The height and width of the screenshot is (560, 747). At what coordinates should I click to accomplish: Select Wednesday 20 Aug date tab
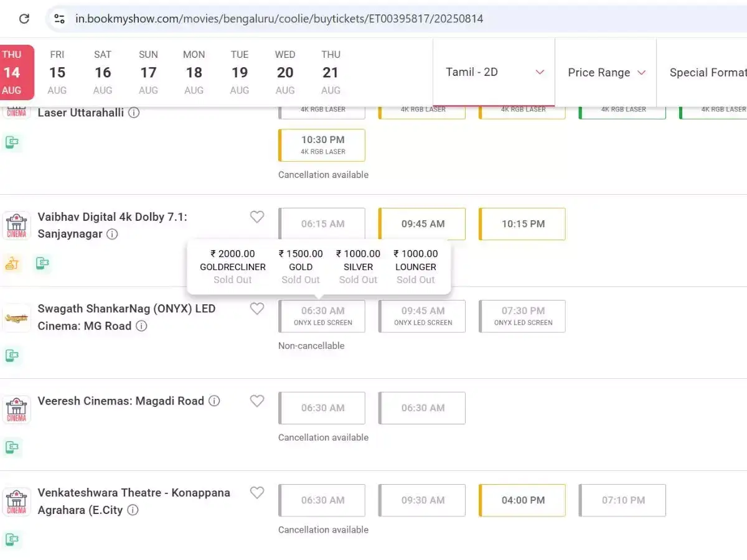click(285, 72)
